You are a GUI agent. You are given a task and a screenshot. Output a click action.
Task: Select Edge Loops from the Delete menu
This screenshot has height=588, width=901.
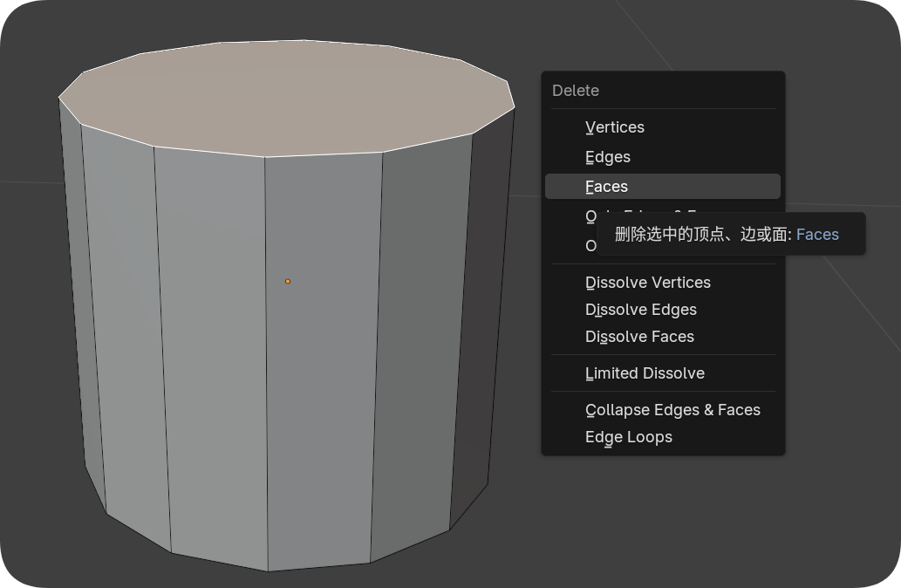tap(628, 437)
